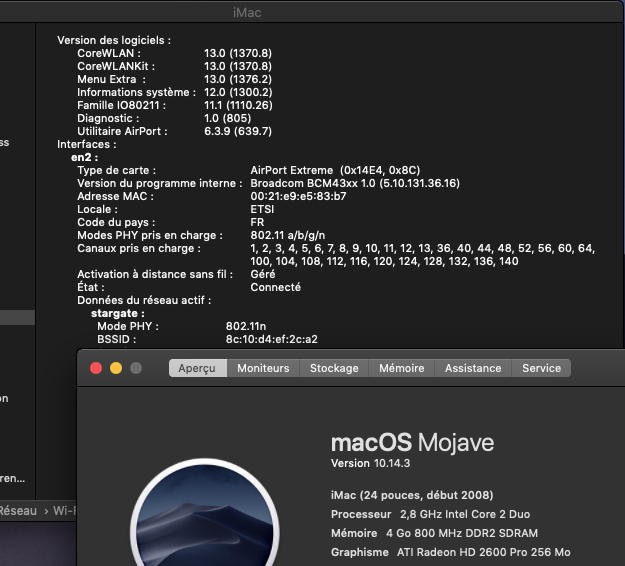Viewport: 625px width, 566px height.
Task: Select Famille IO80211 value 11.1 (1110.26)
Action: click(x=238, y=105)
